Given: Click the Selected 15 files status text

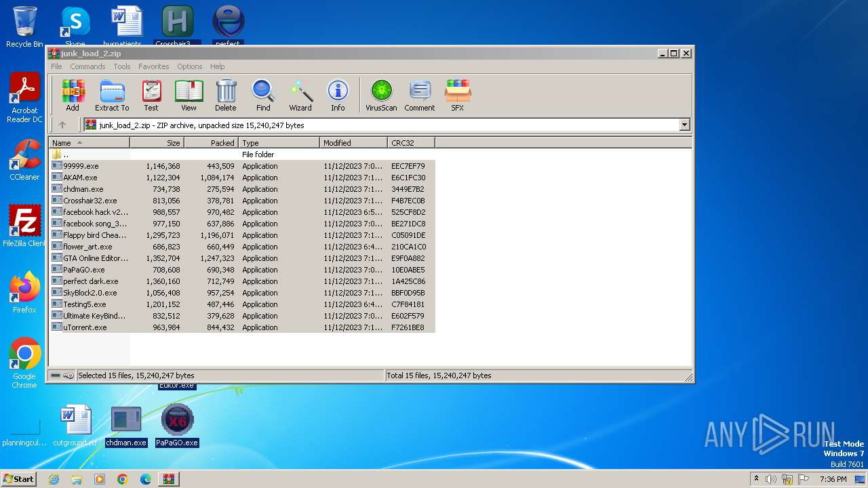Looking at the screenshot, I should (136, 375).
